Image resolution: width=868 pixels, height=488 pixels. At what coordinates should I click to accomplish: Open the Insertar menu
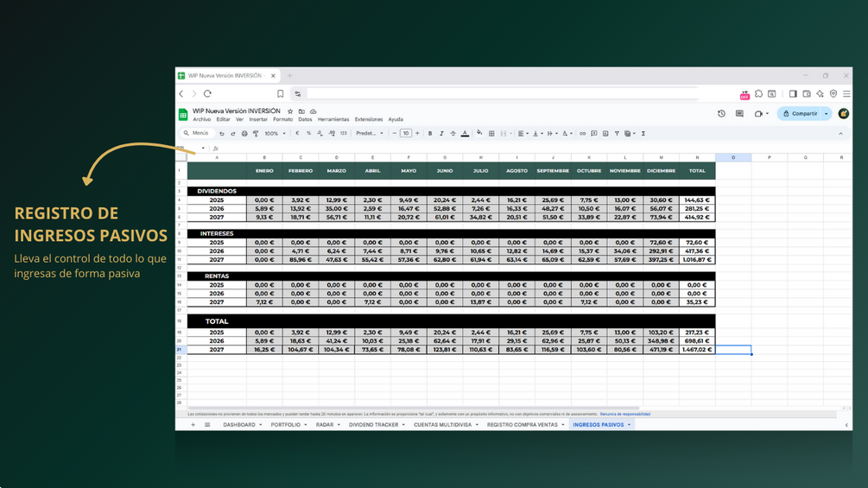[258, 119]
